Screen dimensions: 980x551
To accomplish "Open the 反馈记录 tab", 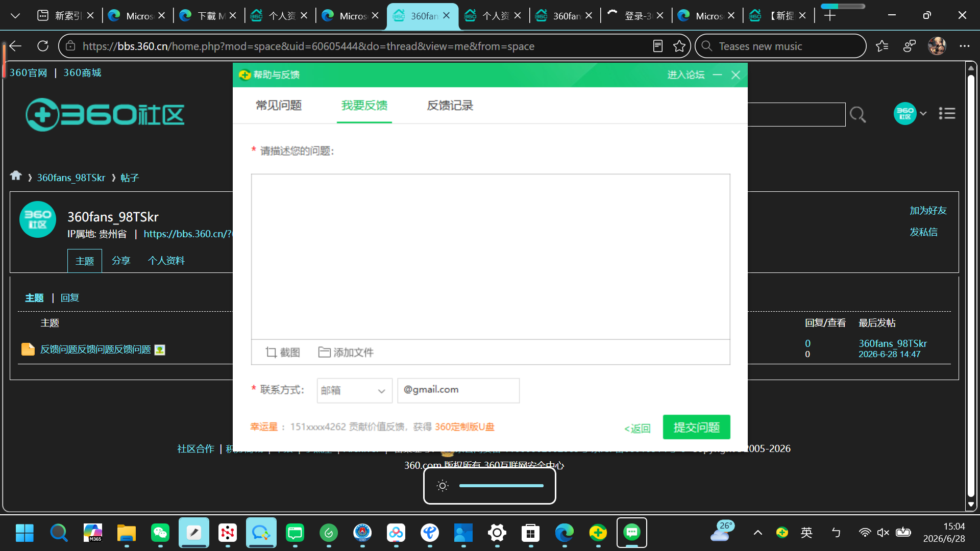I will [450, 106].
